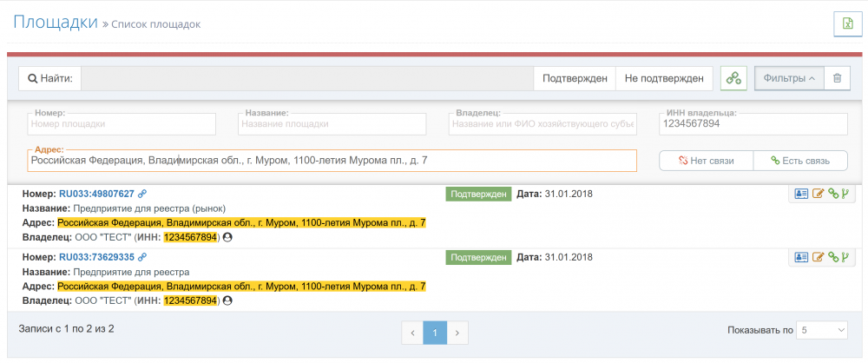Go to the next results page arrow

click(x=457, y=332)
